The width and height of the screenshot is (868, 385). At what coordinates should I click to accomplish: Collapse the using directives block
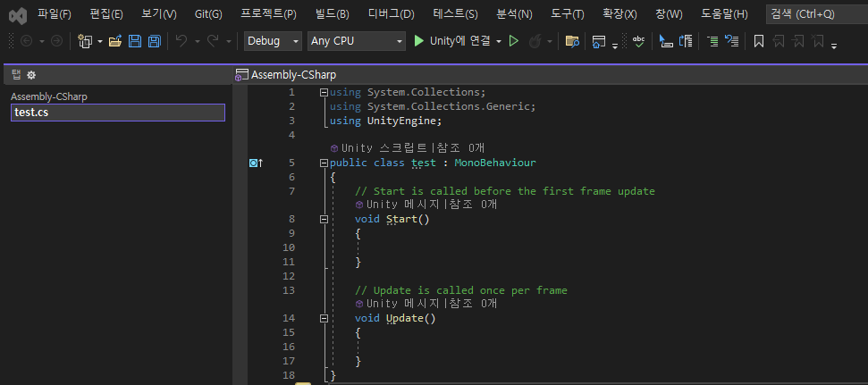[x=324, y=93]
